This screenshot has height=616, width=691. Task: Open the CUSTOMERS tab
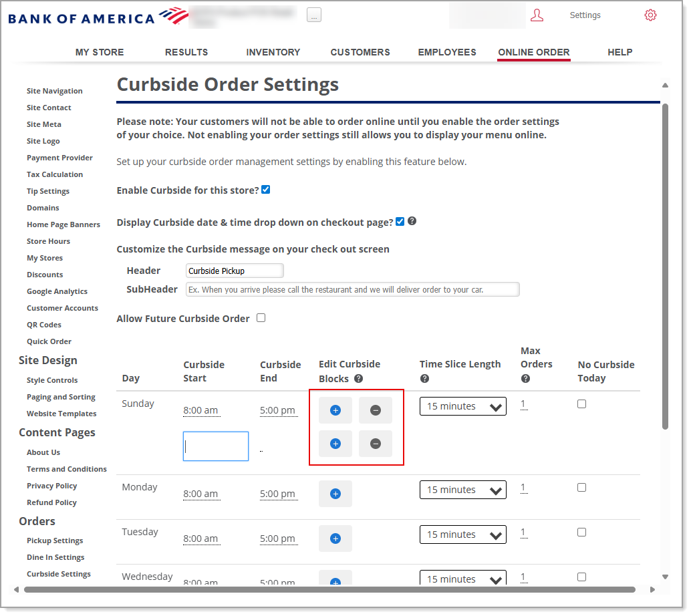[360, 52]
